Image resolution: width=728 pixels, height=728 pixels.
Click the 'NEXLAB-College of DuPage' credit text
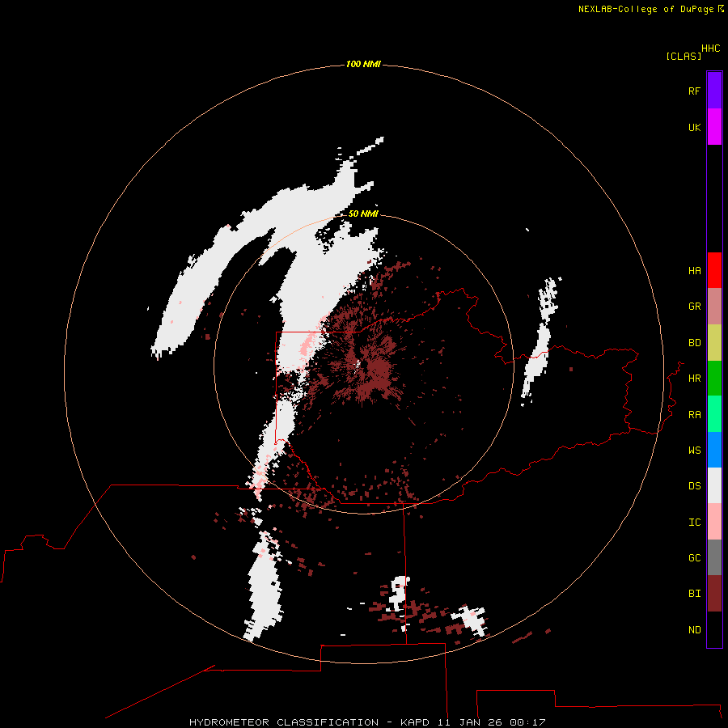coord(645,9)
